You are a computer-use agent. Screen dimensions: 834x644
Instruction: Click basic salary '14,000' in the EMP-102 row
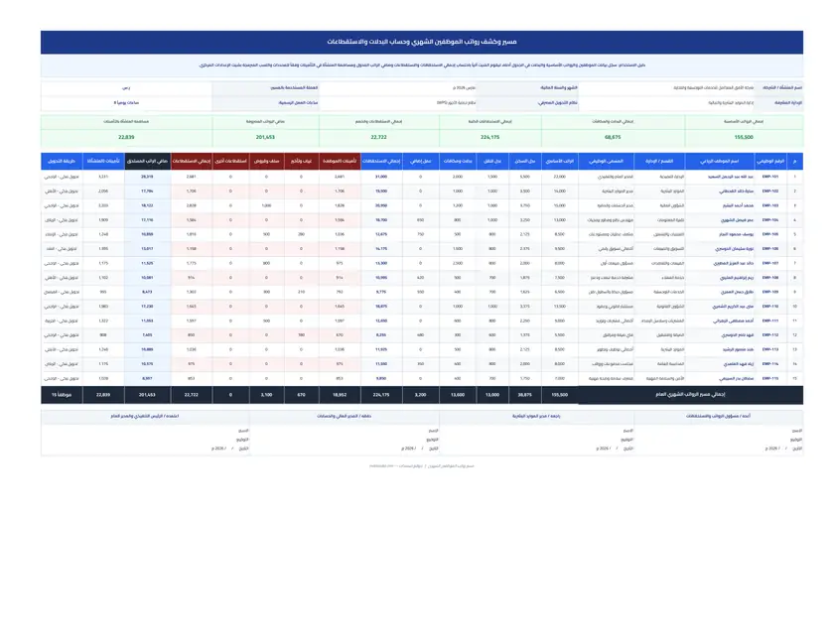pyautogui.click(x=560, y=191)
